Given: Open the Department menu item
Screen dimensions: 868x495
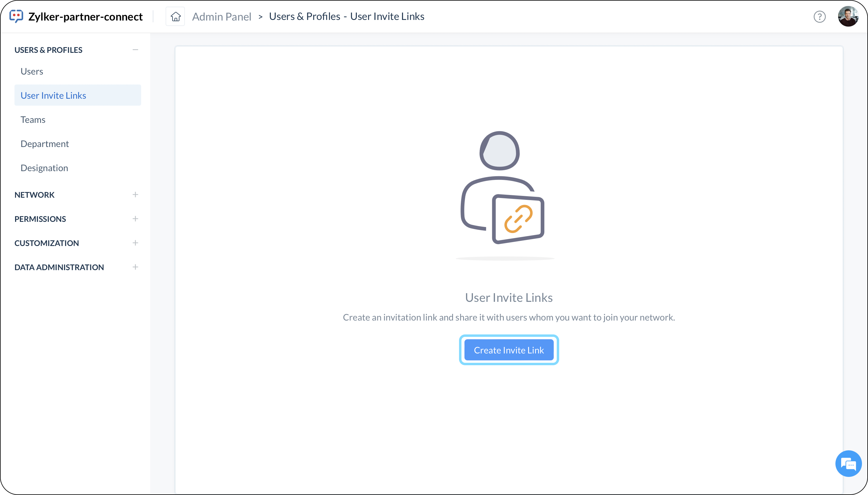Looking at the screenshot, I should (x=78, y=144).
